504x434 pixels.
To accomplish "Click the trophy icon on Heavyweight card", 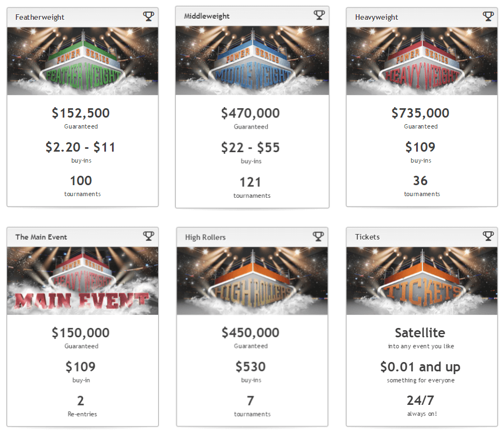I will coord(488,16).
